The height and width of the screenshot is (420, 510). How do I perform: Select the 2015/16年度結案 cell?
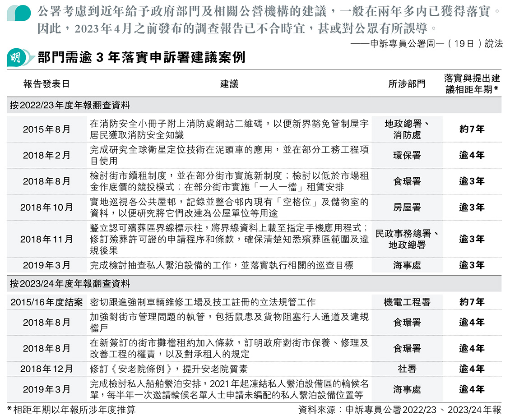(46, 302)
